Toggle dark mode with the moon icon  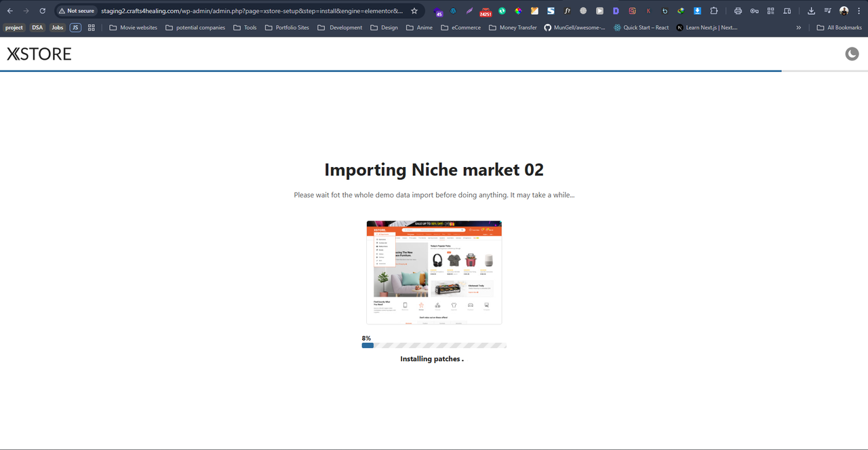pyautogui.click(x=852, y=54)
